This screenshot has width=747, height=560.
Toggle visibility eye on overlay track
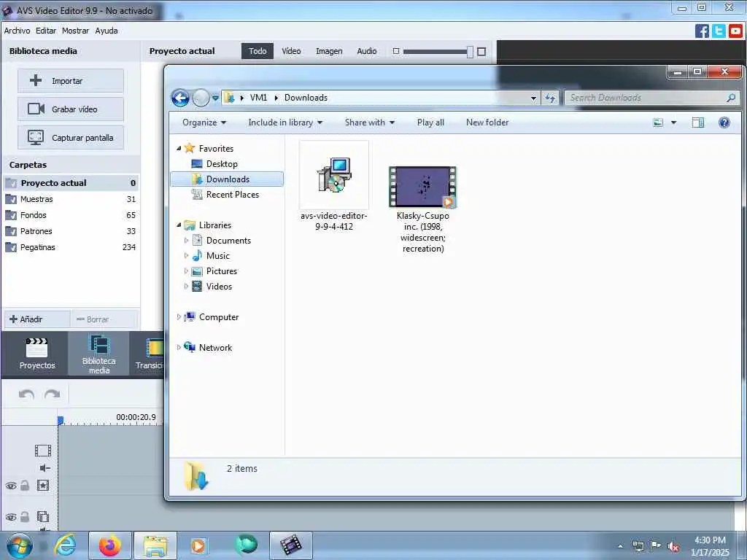[x=11, y=517]
